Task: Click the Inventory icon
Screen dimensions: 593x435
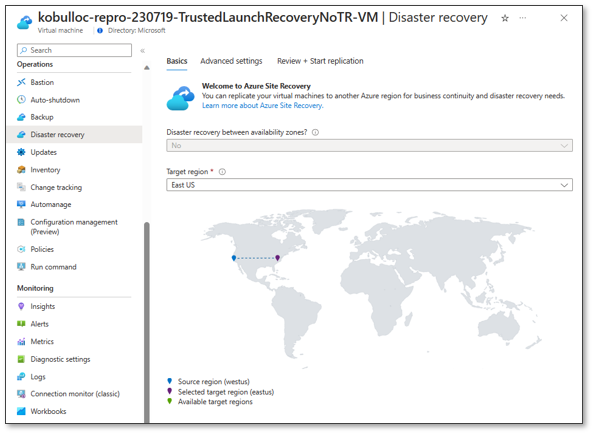Action: coord(21,170)
